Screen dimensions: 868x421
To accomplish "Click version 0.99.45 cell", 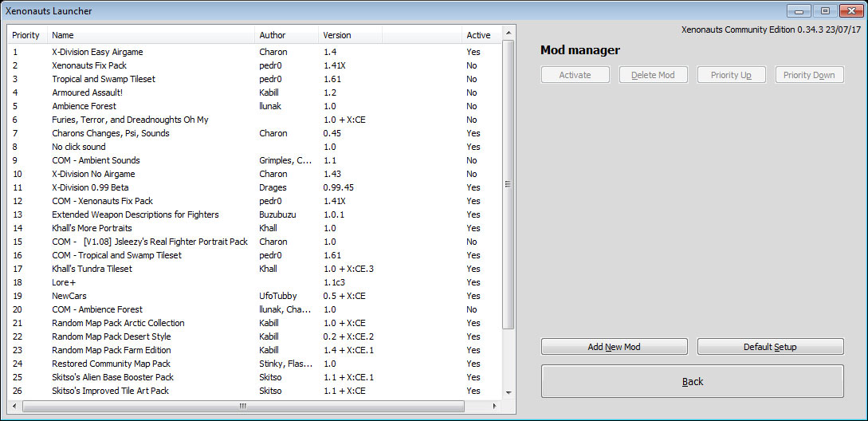I will click(x=339, y=188).
